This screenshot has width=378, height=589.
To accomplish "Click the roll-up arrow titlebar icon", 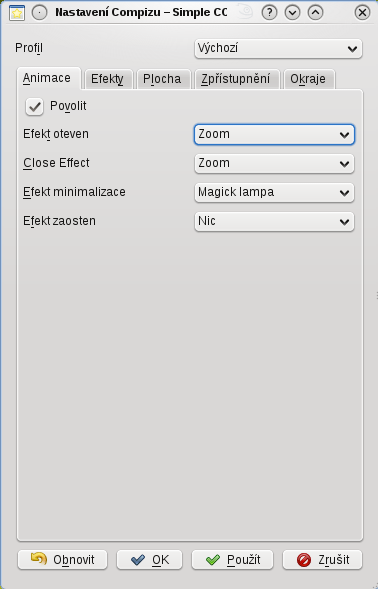I will click(x=315, y=13).
